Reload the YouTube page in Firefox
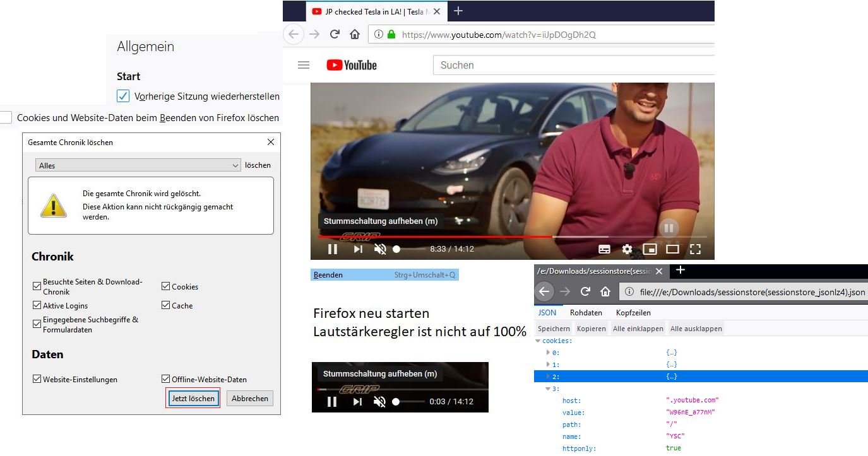Screen dimensions: 868x456 pos(335,35)
